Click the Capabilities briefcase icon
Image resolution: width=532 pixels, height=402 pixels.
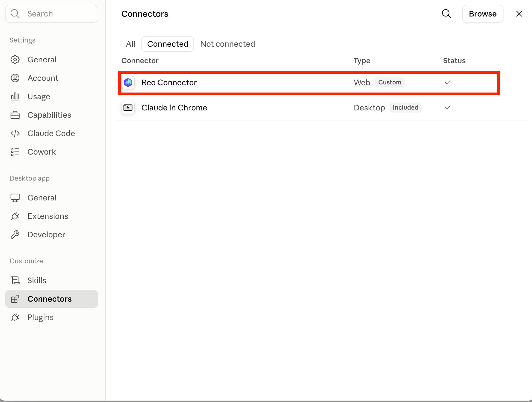point(15,115)
